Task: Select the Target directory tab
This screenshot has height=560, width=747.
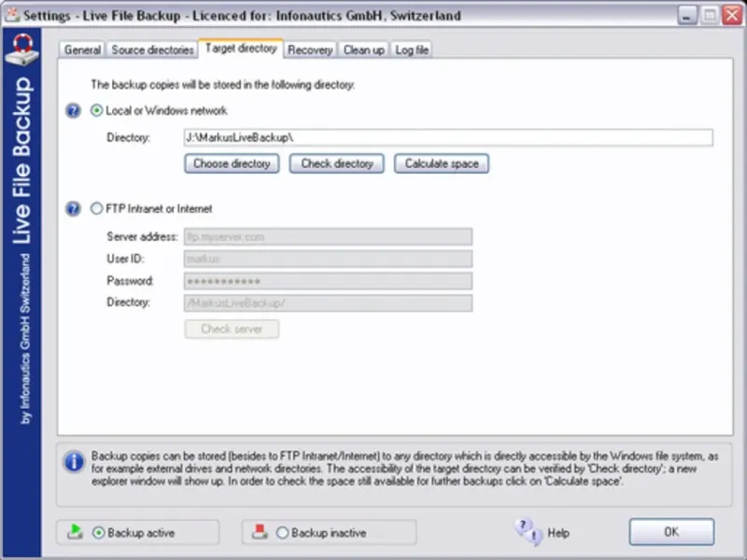Action: (x=241, y=49)
